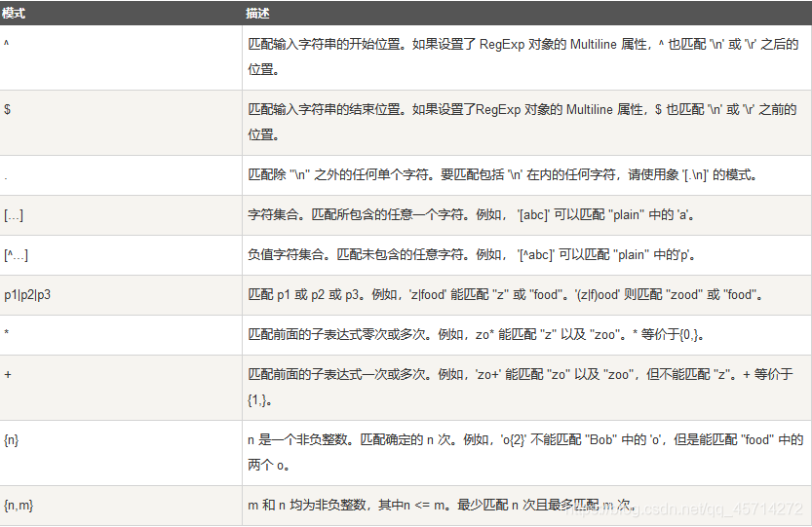Select the '[^...]' pattern cell

click(x=121, y=255)
